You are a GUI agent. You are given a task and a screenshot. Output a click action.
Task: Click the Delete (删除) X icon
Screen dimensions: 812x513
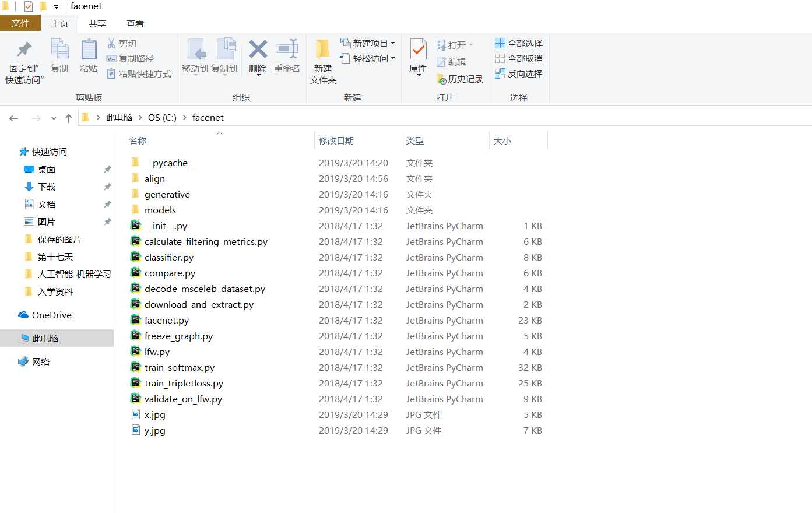258,49
